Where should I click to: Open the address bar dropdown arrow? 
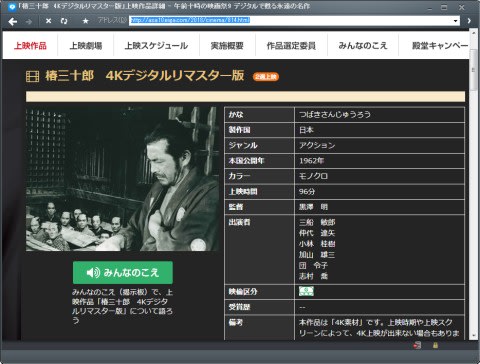[x=455, y=21]
